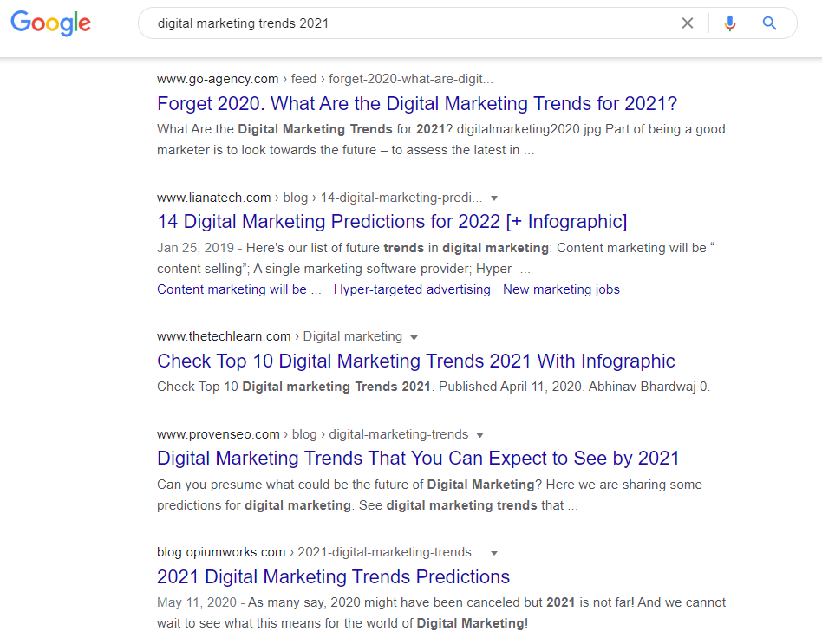Click the Google logo
The image size is (822, 644).
click(x=51, y=23)
